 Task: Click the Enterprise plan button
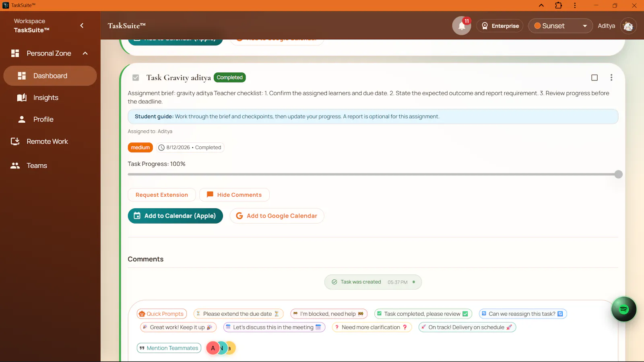pos(500,26)
